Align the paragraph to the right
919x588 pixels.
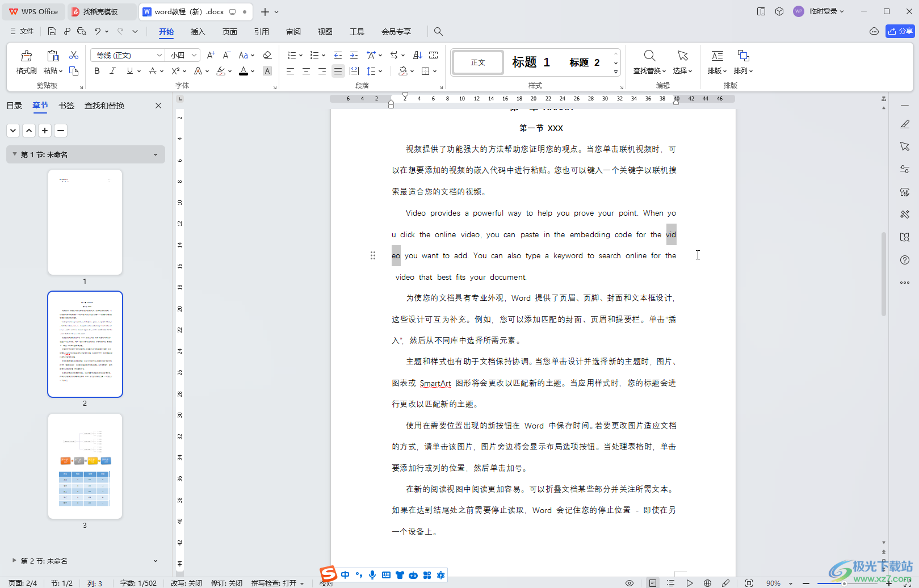tap(322, 71)
